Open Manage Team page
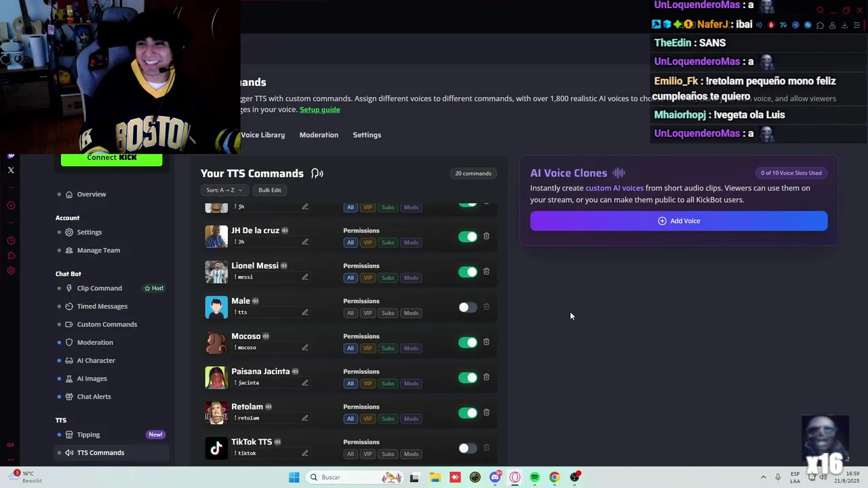Screen dimensions: 868x488 [98, 250]
